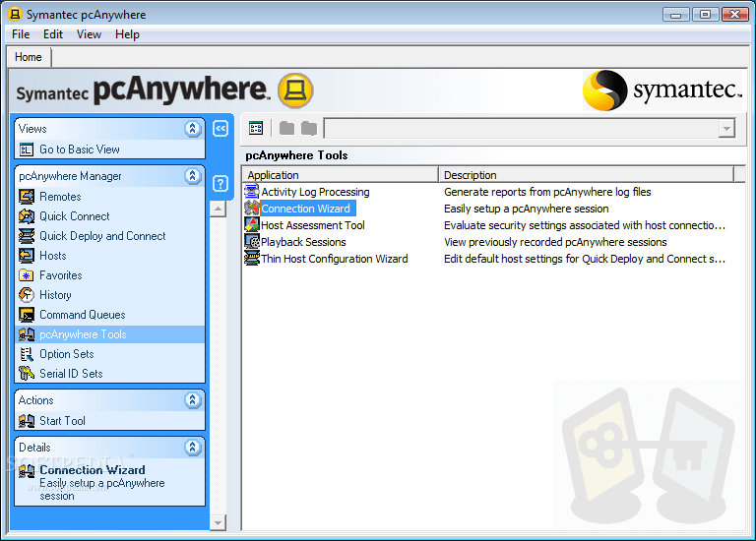Click the Playback Sessions icon
This screenshot has height=541, width=756.
click(x=252, y=241)
